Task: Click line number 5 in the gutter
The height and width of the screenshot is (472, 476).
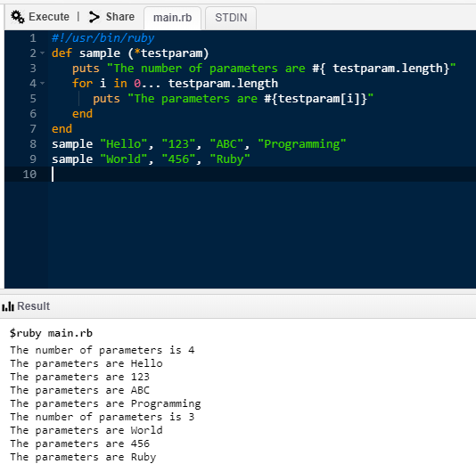Action: (x=33, y=99)
